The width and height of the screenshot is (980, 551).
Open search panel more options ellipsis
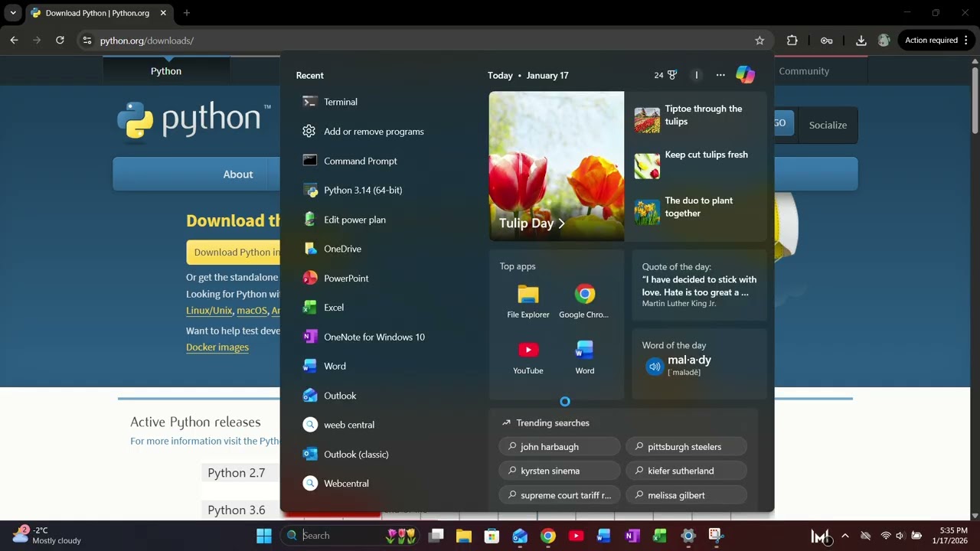(720, 75)
